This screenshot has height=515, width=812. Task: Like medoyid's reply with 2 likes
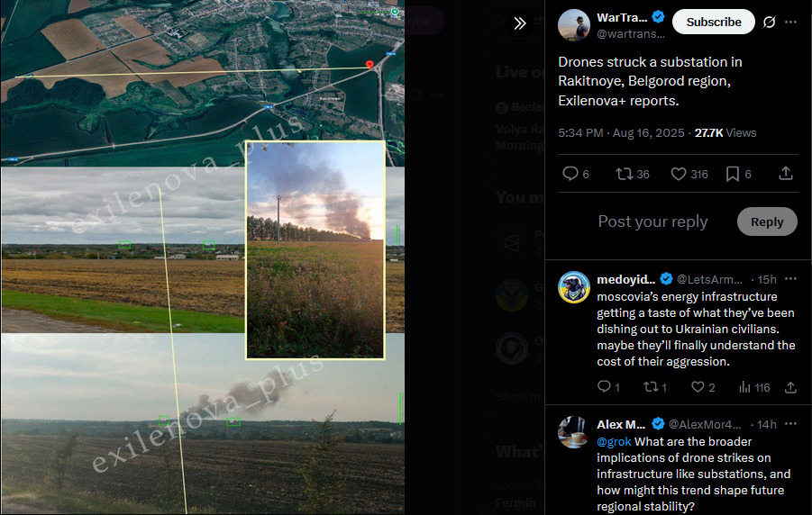pyautogui.click(x=698, y=386)
